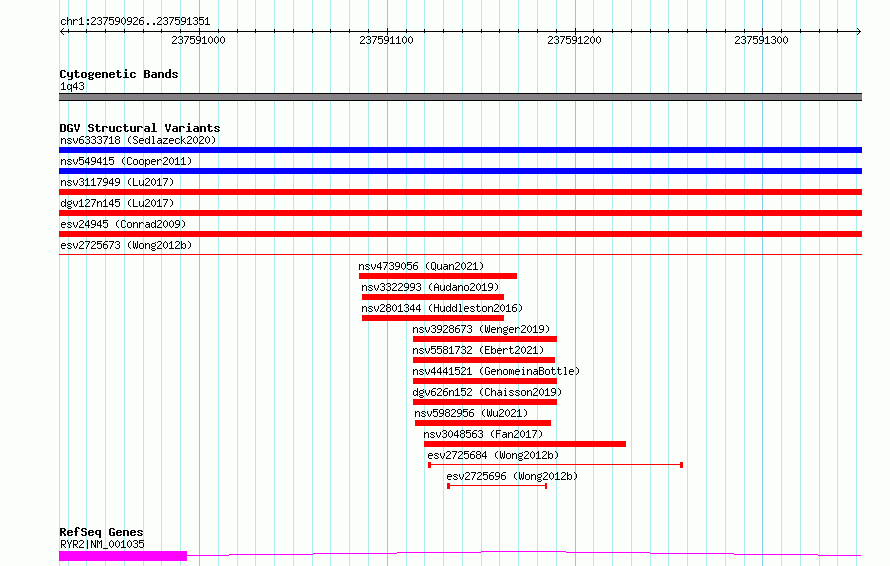890x566 pixels.
Task: Select the blue nsv6333718 variant bar
Action: pyautogui.click(x=460, y=150)
